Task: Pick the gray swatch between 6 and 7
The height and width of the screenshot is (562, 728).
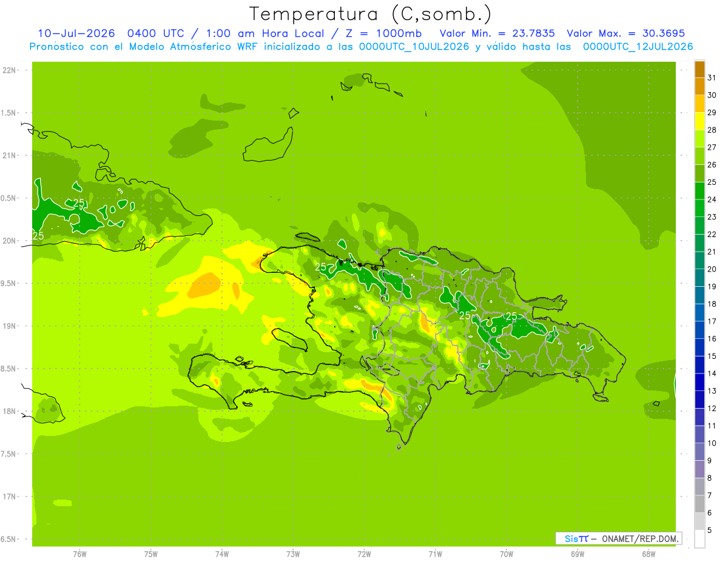Action: pos(699,504)
